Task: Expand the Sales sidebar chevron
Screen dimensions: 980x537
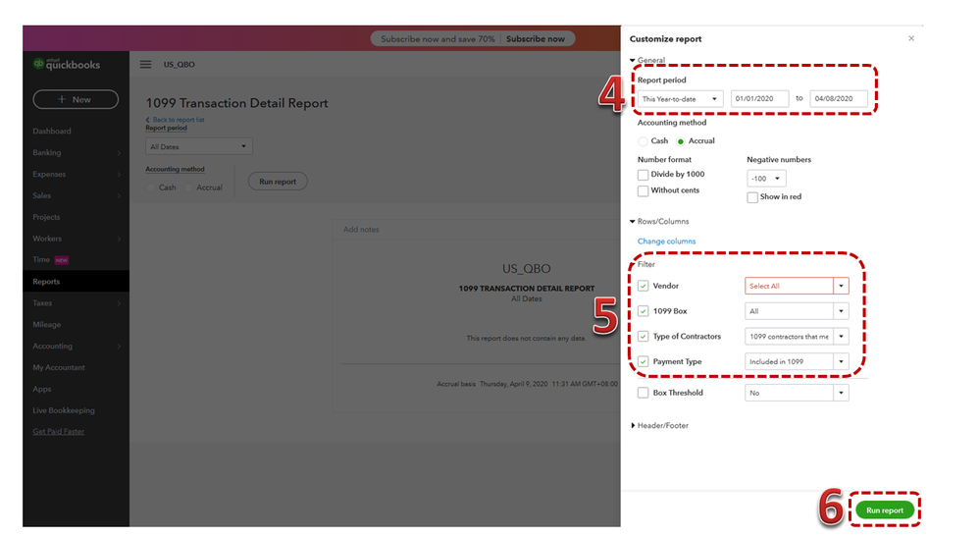Action: (119, 195)
